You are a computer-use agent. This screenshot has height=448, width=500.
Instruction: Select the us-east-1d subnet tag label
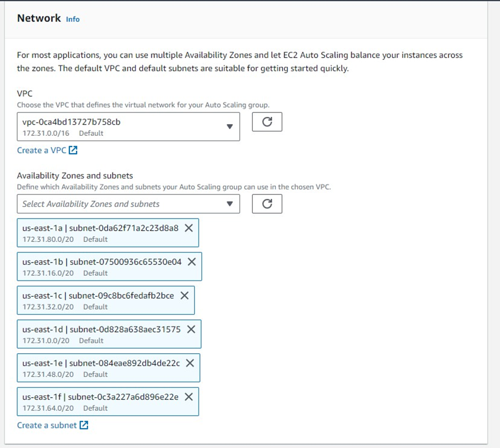[102, 330]
